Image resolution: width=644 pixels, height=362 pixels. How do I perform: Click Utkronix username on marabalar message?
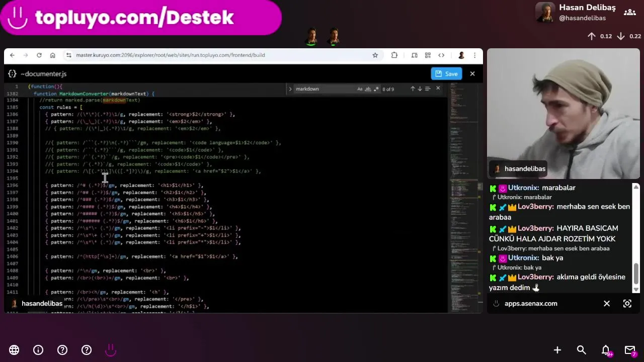[523, 188]
